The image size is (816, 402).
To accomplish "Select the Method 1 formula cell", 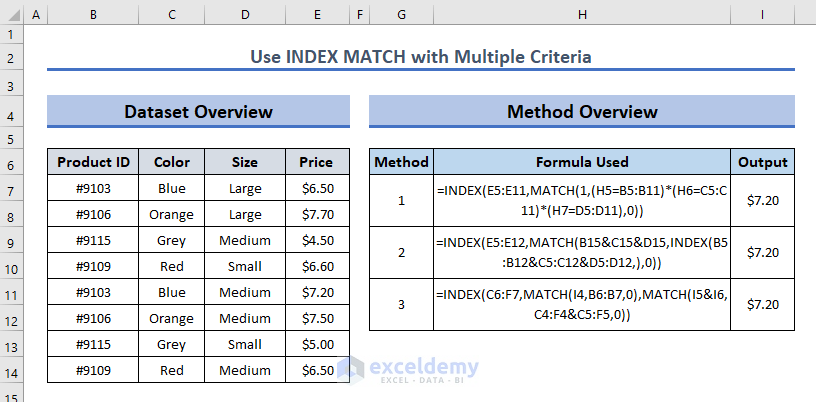I will [x=582, y=200].
